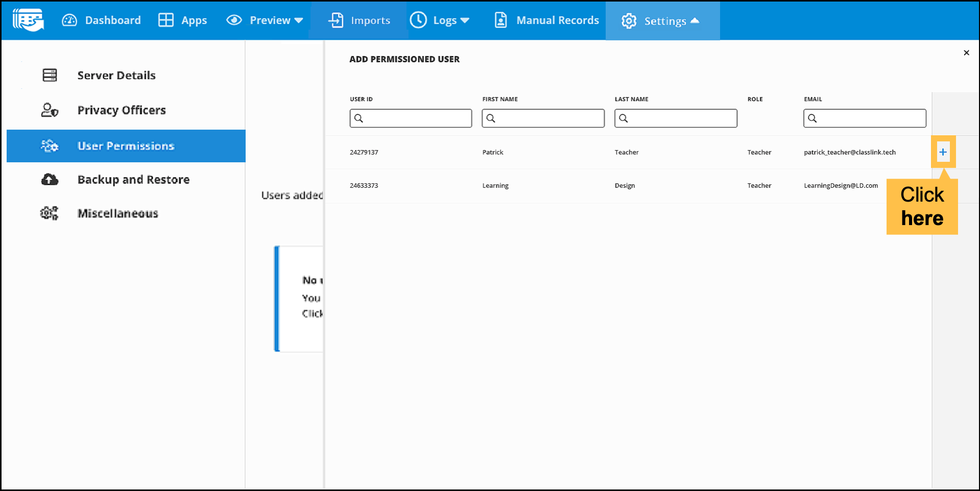Click the Apps grid icon
980x491 pixels.
click(166, 20)
